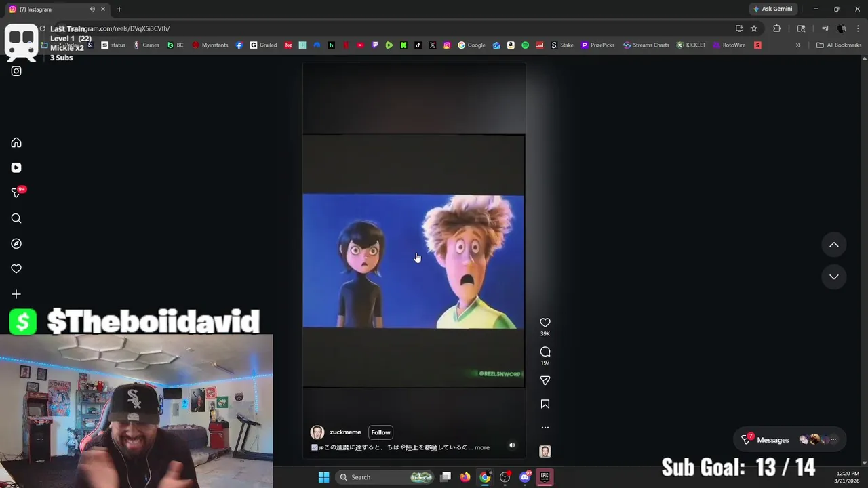Click the taskbar Search box

385,477
